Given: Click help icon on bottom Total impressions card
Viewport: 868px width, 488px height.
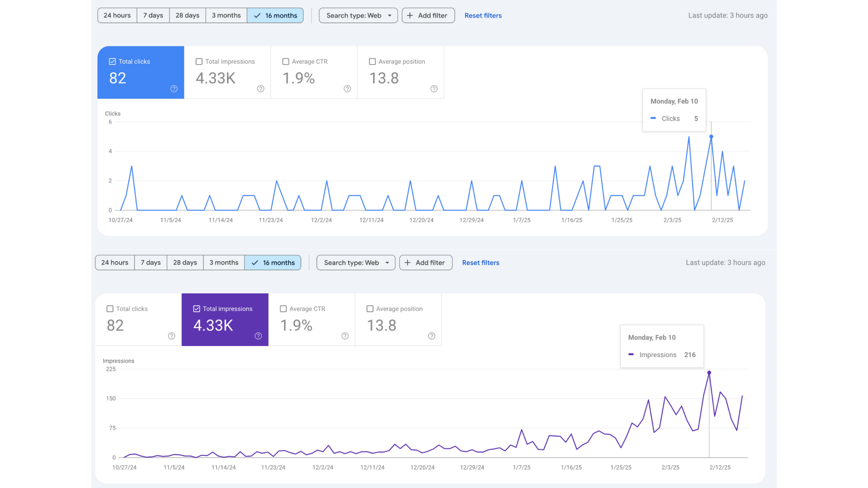Looking at the screenshot, I should click(x=258, y=336).
